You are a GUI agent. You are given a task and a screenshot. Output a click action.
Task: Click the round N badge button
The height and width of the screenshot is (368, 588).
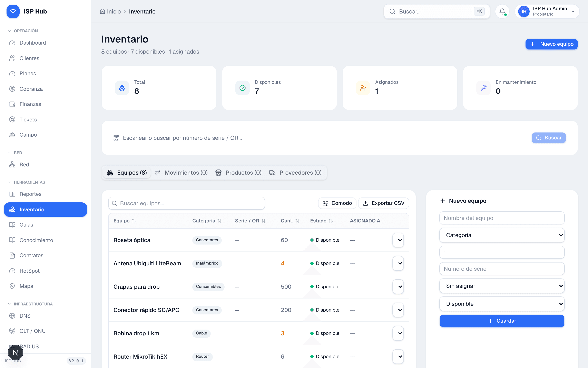click(x=15, y=352)
